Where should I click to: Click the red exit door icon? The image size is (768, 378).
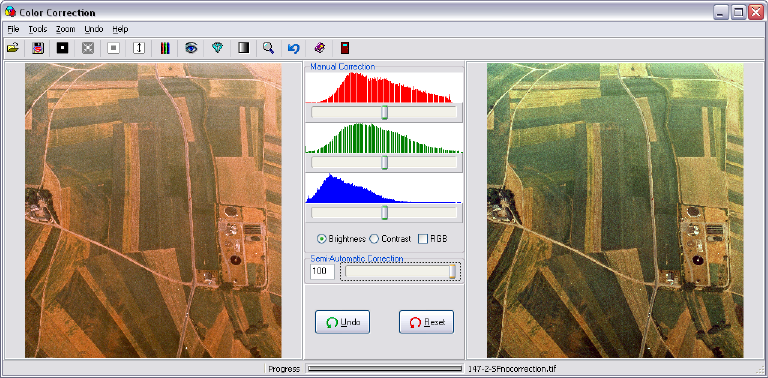345,48
